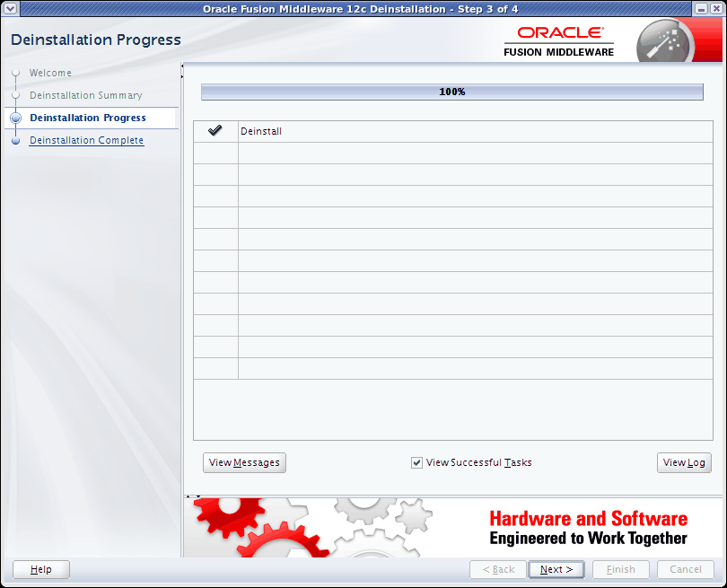Viewport: 727px width, 588px height.
Task: Click the Back button
Action: pos(498,569)
